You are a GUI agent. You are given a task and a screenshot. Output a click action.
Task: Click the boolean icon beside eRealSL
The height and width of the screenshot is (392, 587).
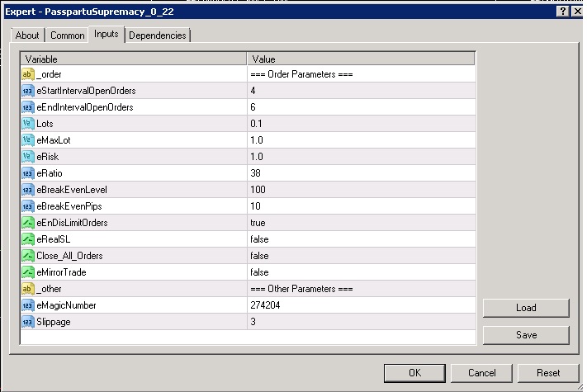point(28,239)
